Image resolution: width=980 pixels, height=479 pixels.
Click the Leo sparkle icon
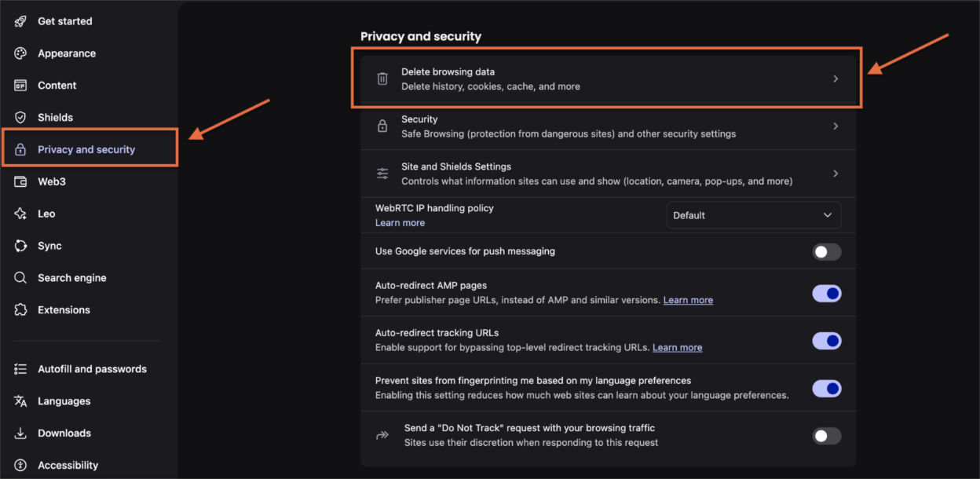coord(21,214)
